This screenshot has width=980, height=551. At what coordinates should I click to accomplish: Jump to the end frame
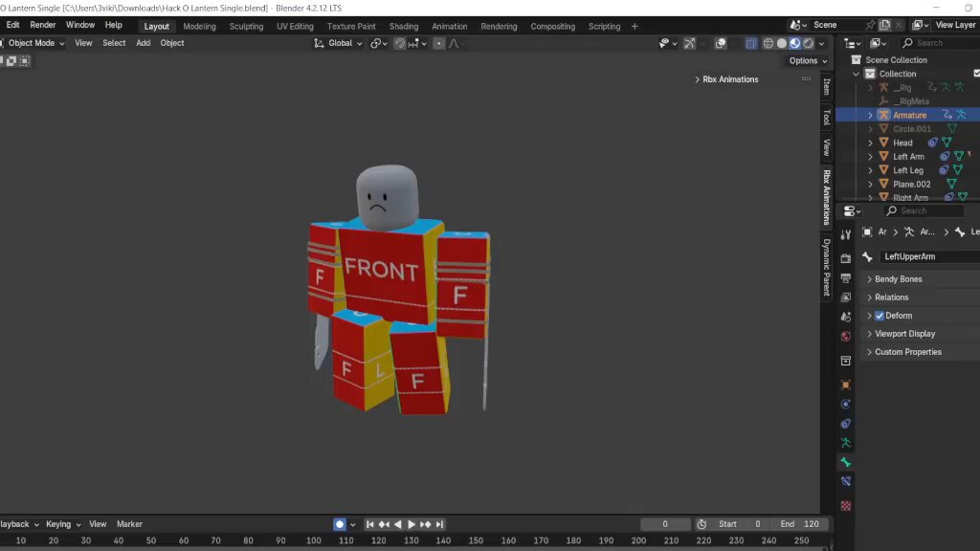(439, 524)
